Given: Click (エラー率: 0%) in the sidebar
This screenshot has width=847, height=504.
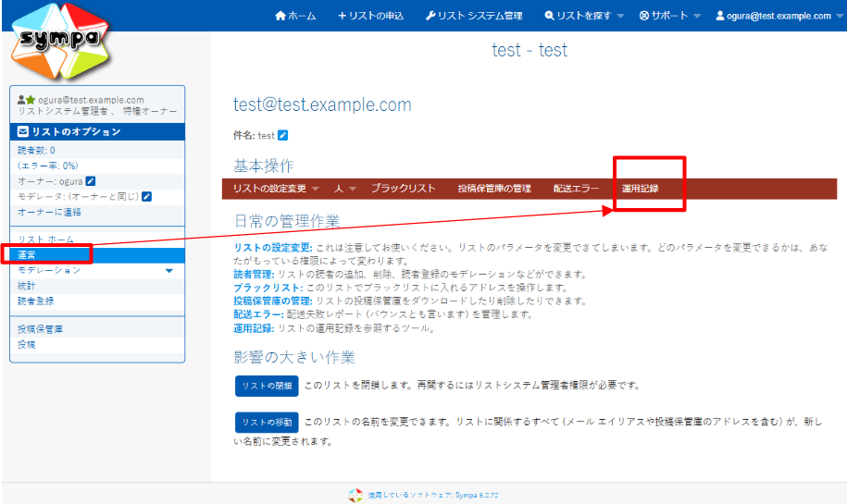Looking at the screenshot, I should 47,166.
